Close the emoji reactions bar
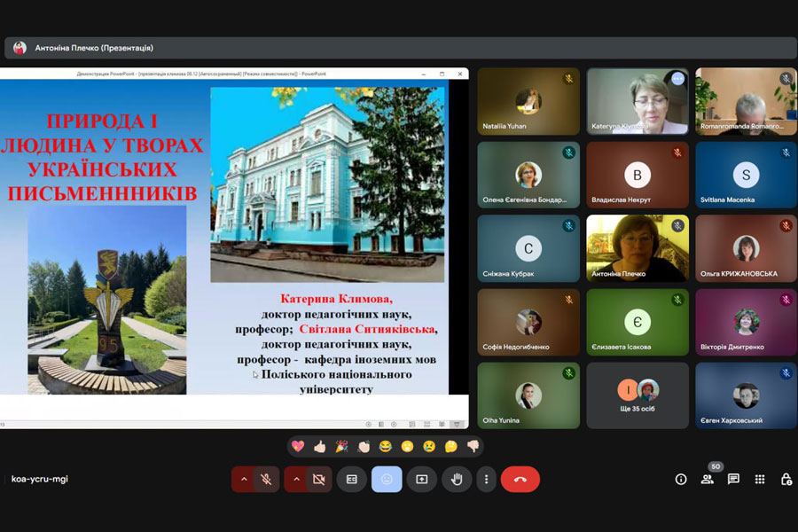This screenshot has width=798, height=532. [387, 479]
